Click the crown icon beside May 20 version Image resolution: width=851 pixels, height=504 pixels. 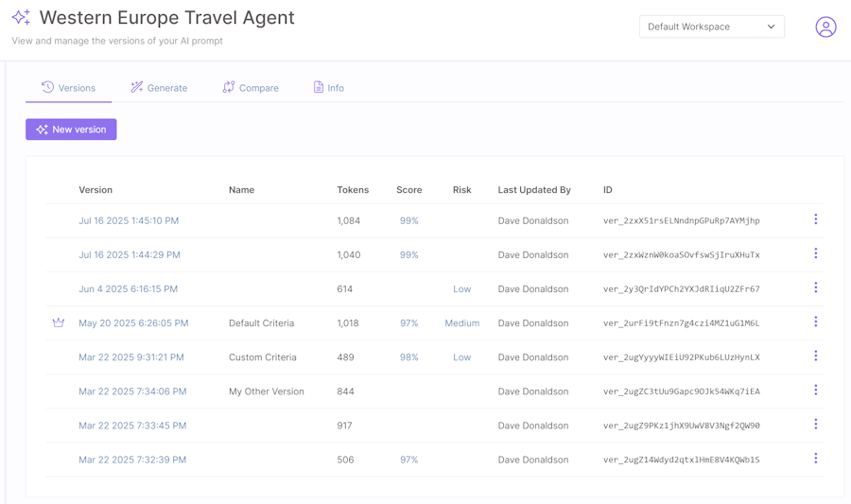(x=59, y=322)
